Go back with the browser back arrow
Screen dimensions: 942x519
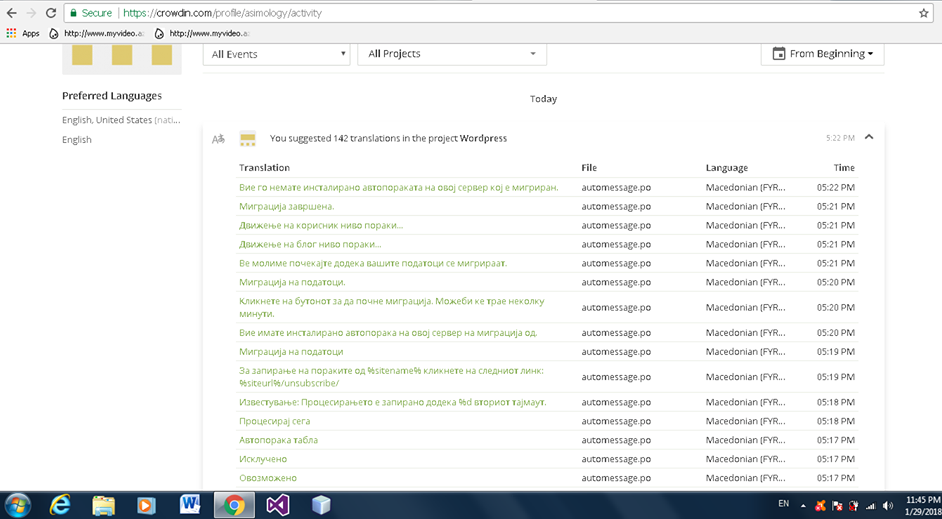click(11, 13)
